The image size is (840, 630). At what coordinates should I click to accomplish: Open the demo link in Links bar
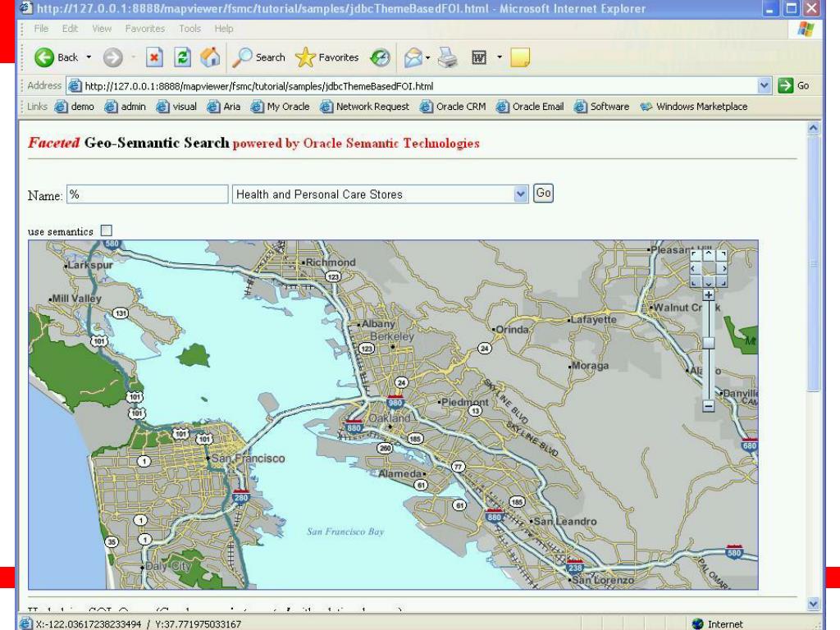pyautogui.click(x=75, y=107)
